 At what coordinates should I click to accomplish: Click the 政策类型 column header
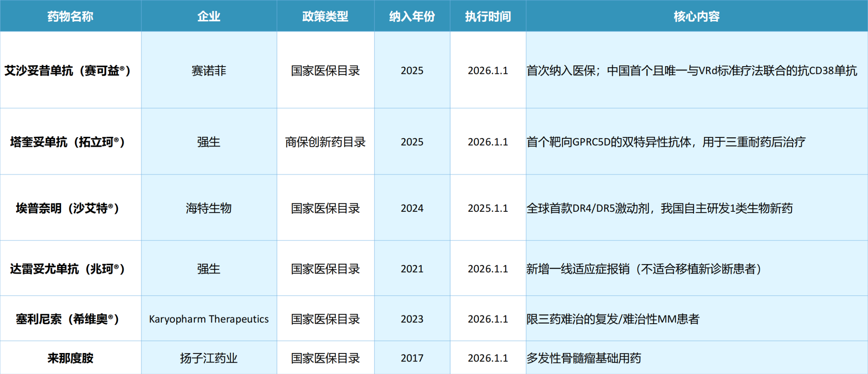[325, 16]
